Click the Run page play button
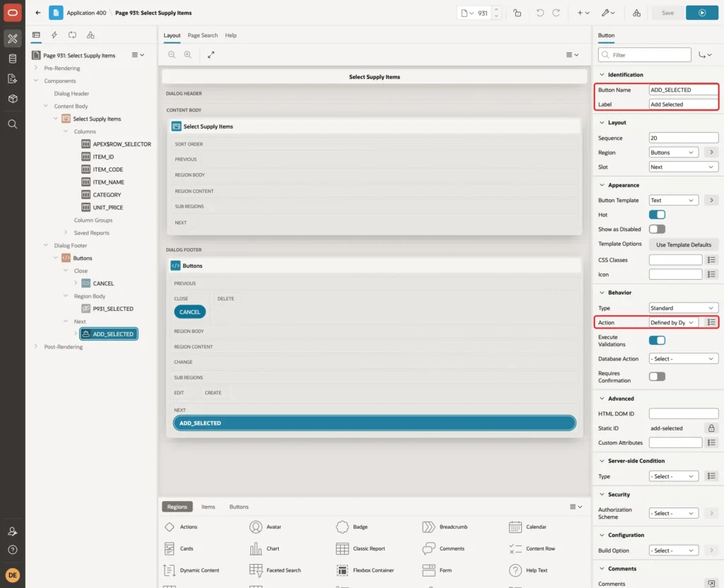The image size is (724, 588). tap(702, 13)
